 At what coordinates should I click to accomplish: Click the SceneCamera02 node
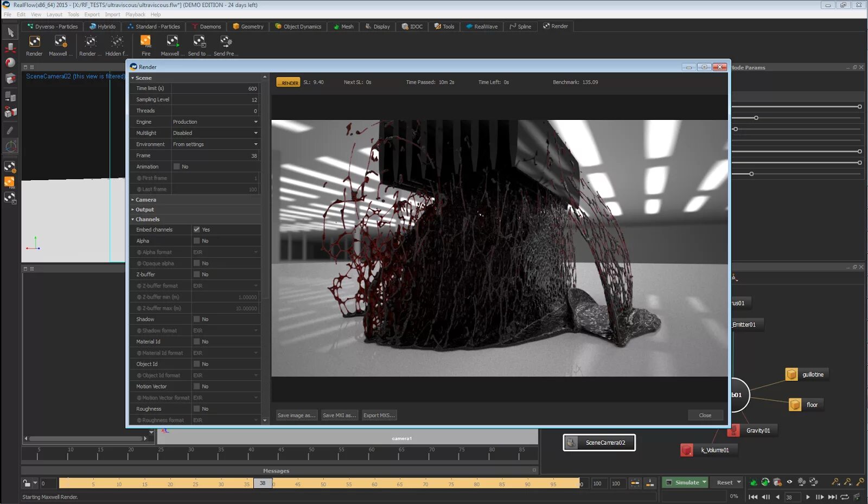[599, 443]
